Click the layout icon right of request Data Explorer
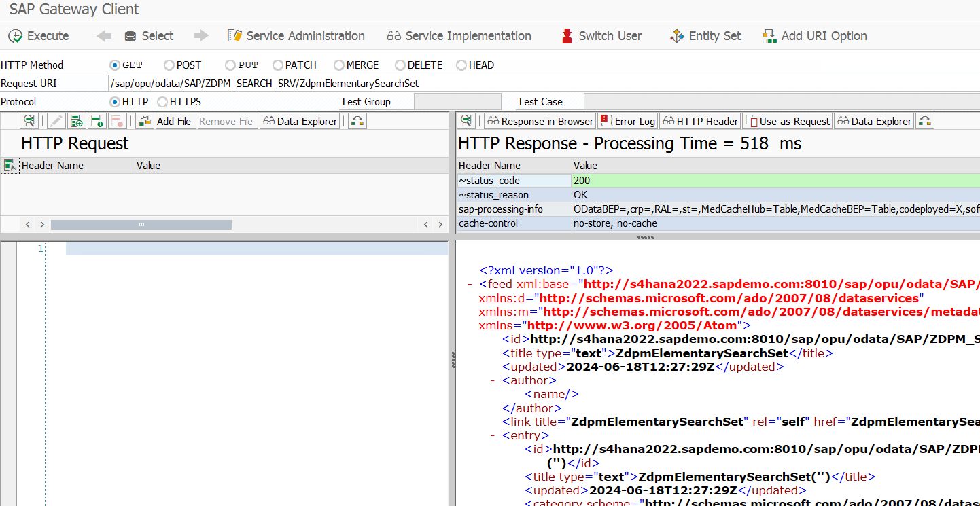Image resolution: width=980 pixels, height=506 pixels. tap(357, 121)
